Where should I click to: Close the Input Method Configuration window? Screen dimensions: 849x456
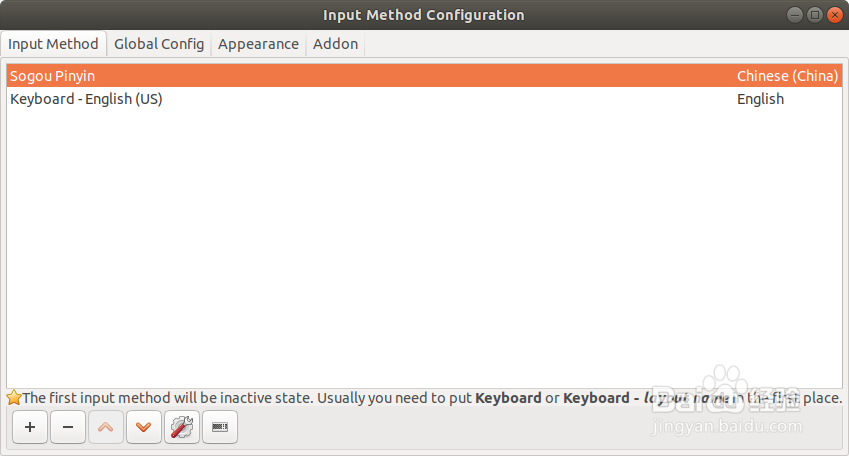(x=834, y=15)
